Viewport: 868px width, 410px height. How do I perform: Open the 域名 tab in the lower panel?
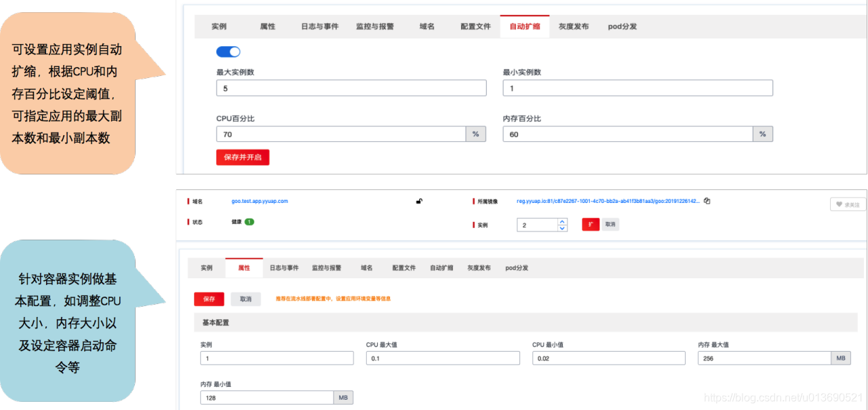366,268
